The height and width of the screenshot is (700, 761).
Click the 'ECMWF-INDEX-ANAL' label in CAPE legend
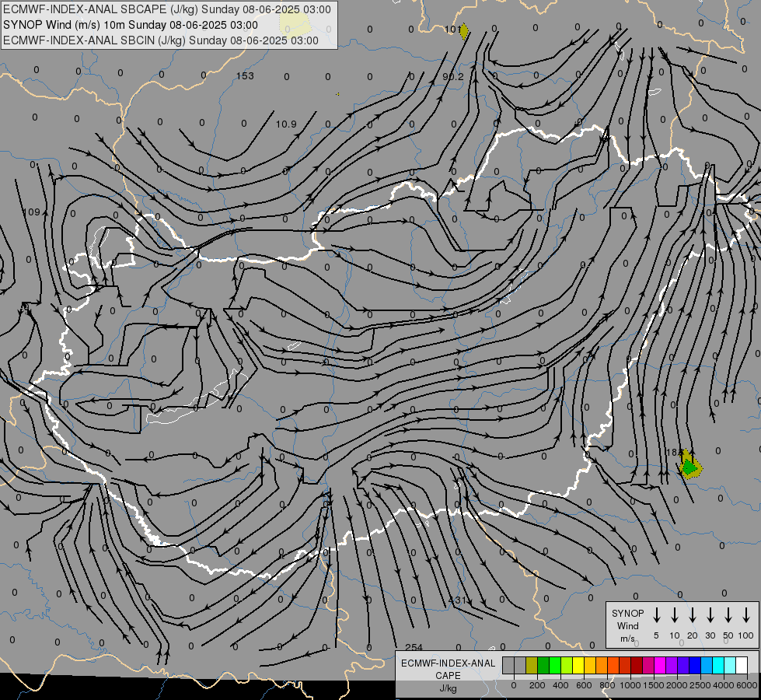tap(448, 663)
